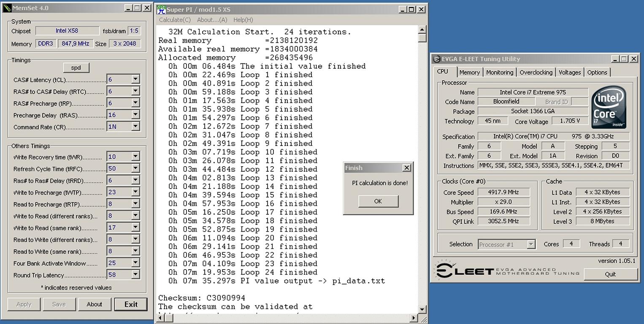Open Write to Read (different ranks) dropdown
The image size is (644, 324).
coord(135,216)
